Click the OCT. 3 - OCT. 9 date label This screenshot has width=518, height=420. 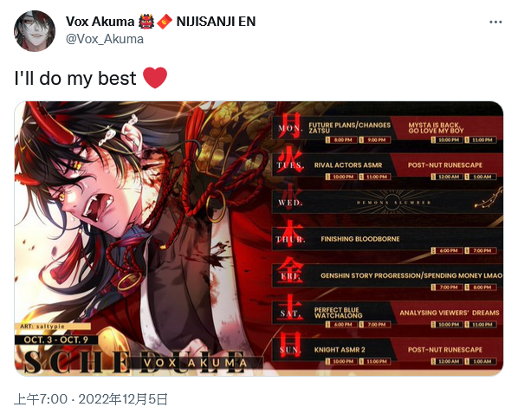[55, 339]
